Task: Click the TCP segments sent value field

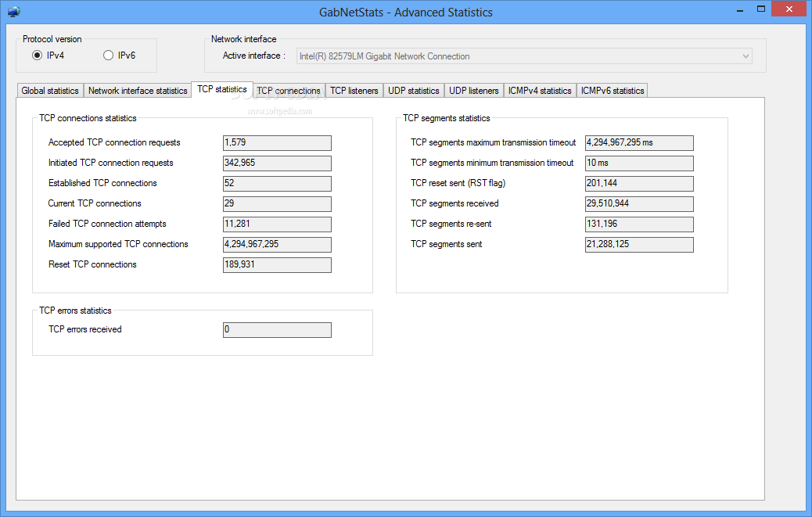Action: click(639, 244)
